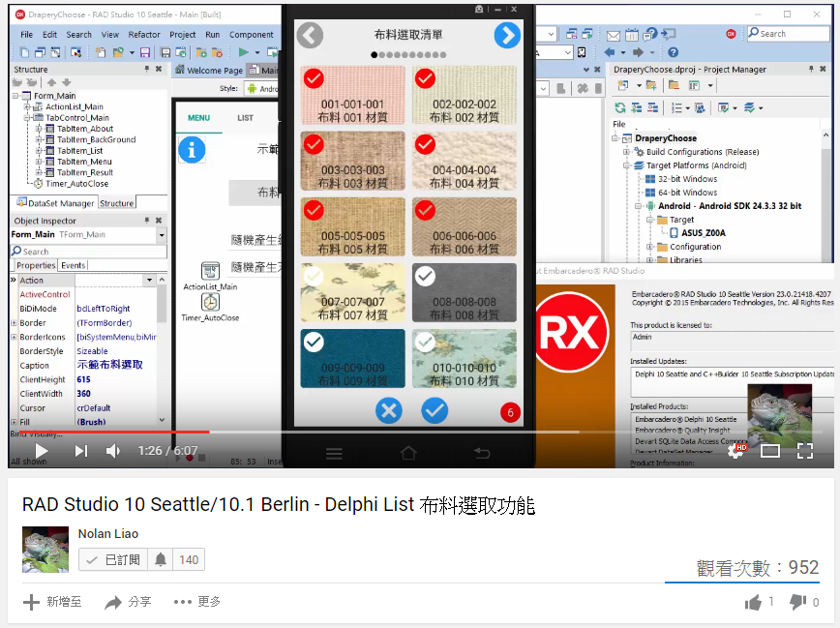Click the 新增至 add-to button
The image size is (840, 628).
coord(52,602)
